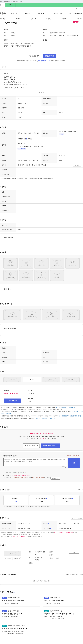Expand 채용 담당자 정보 열람하기

pyautogui.click(x=50, y=445)
